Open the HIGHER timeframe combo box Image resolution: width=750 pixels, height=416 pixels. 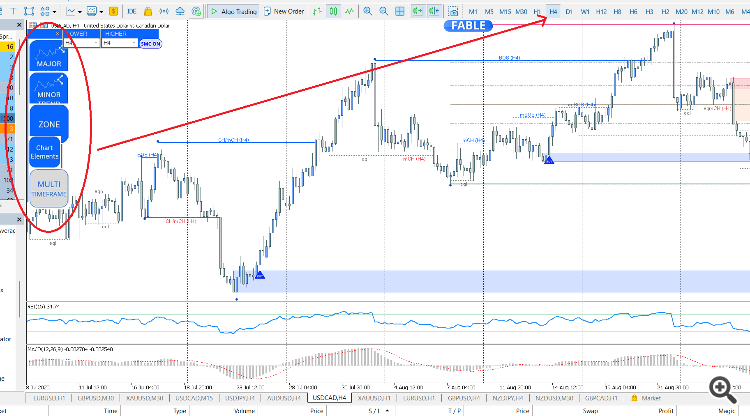120,43
